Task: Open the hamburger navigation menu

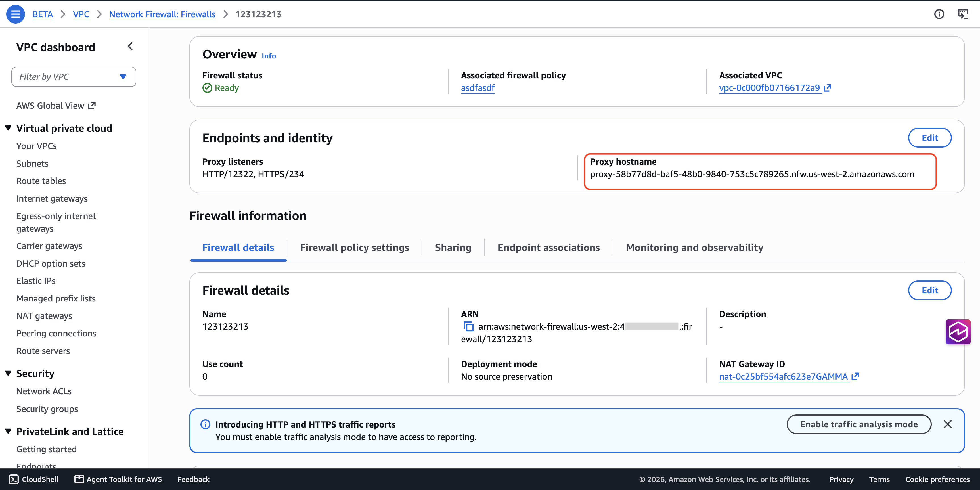Action: [16, 14]
